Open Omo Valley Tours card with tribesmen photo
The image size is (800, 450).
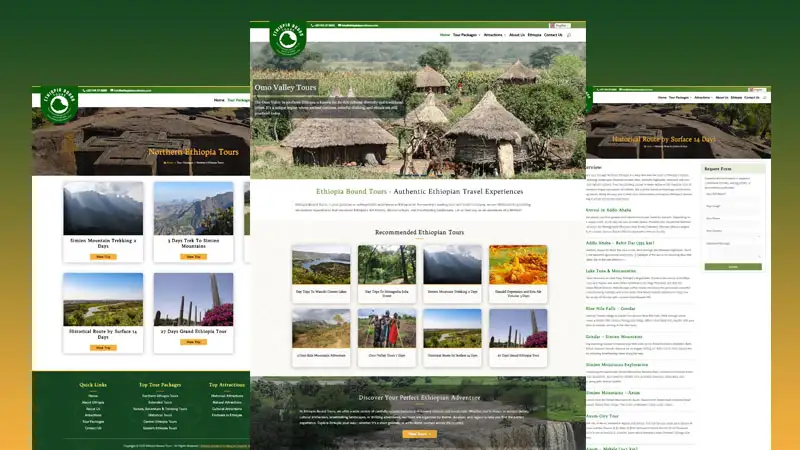click(x=387, y=337)
